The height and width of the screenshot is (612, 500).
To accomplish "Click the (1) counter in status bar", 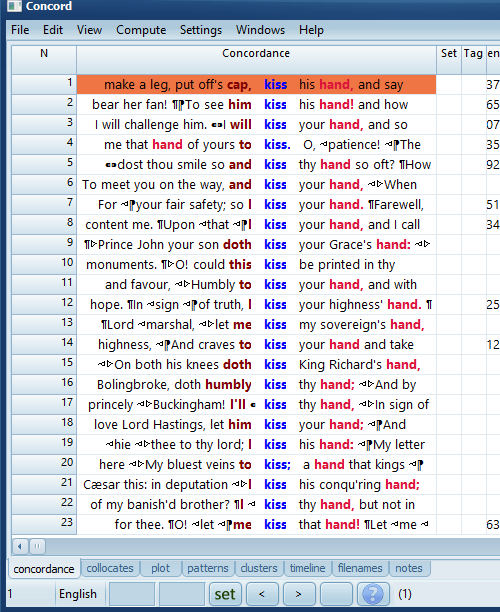I will click(404, 594).
